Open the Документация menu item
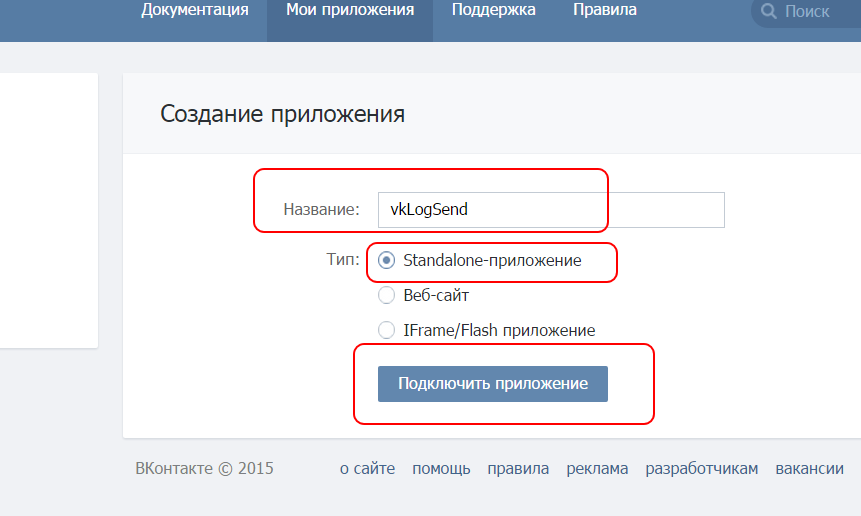861x516 pixels. point(195,10)
